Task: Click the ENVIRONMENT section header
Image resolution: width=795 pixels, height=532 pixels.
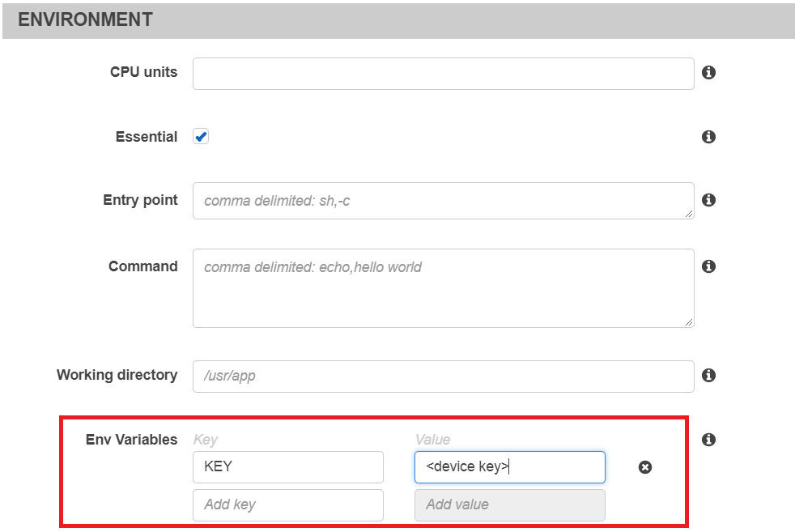Action: tap(85, 19)
